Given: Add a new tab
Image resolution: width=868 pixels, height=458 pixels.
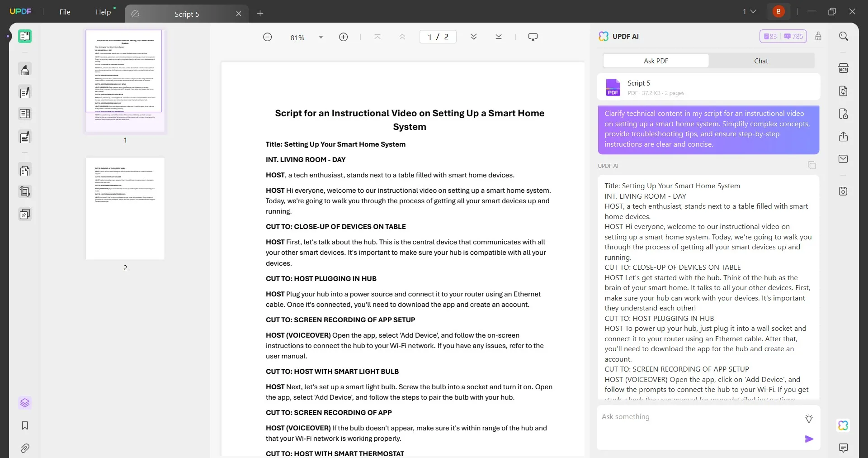Looking at the screenshot, I should pyautogui.click(x=260, y=14).
